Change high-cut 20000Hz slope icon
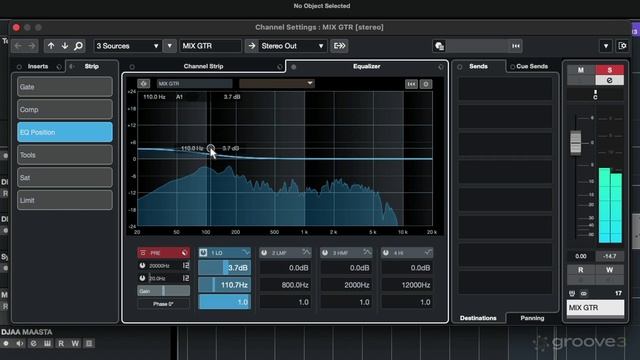This screenshot has width=640, height=360. point(186,266)
